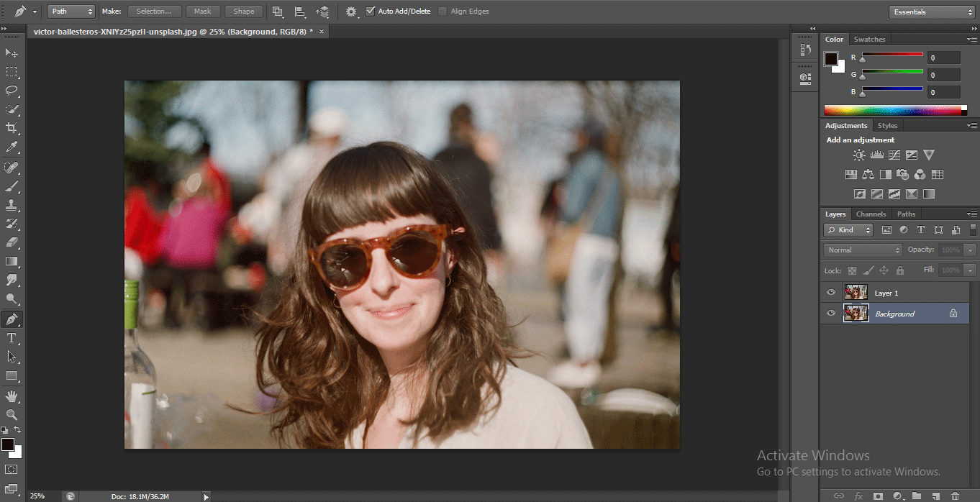Activate the Hand tool
This screenshot has width=980, height=502.
(12, 396)
